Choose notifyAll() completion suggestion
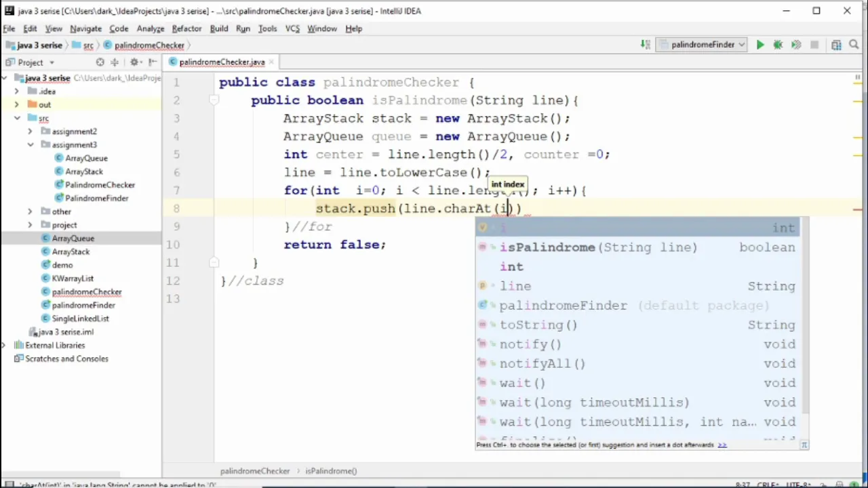The width and height of the screenshot is (868, 488). (x=637, y=364)
